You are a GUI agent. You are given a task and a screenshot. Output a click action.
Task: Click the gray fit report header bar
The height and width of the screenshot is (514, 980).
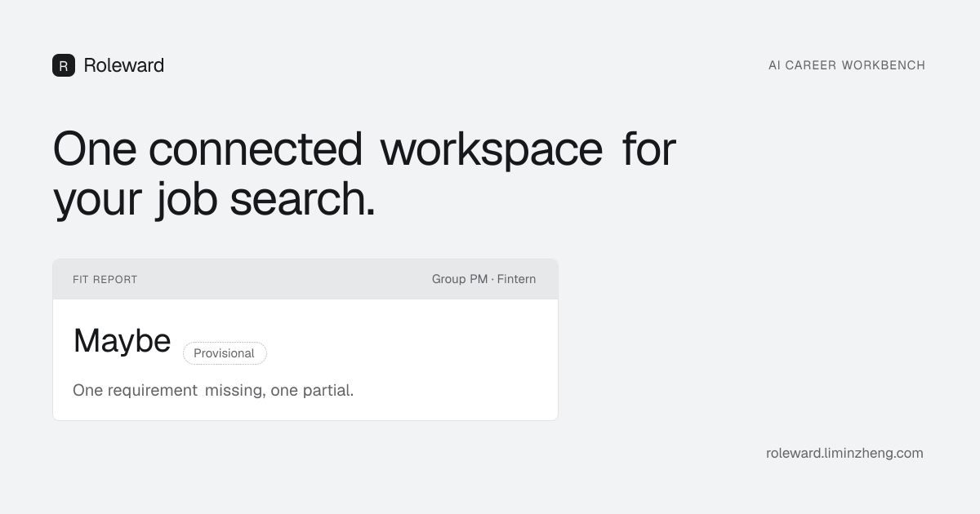pyautogui.click(x=305, y=279)
